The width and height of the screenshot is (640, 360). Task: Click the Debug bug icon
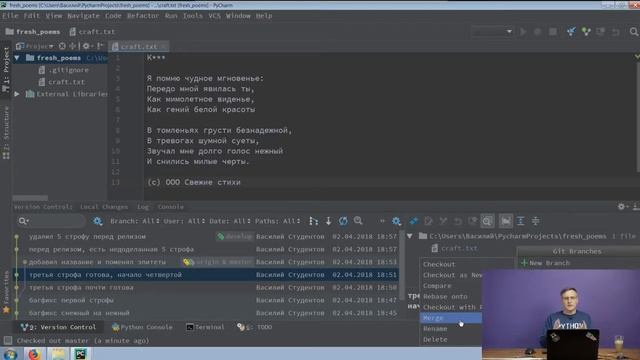pos(538,31)
